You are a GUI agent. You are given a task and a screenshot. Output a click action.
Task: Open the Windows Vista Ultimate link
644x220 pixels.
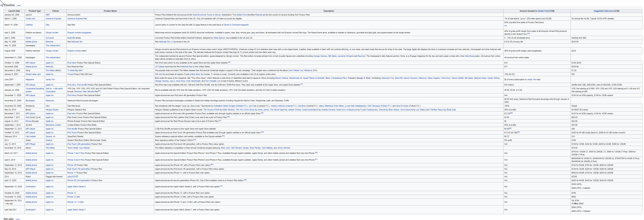click(x=84, y=91)
